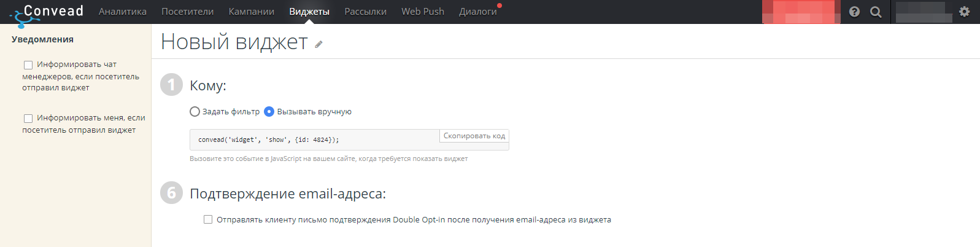Select the Вызывать вручную radio option
The height and width of the screenshot is (247, 980).
click(x=269, y=112)
